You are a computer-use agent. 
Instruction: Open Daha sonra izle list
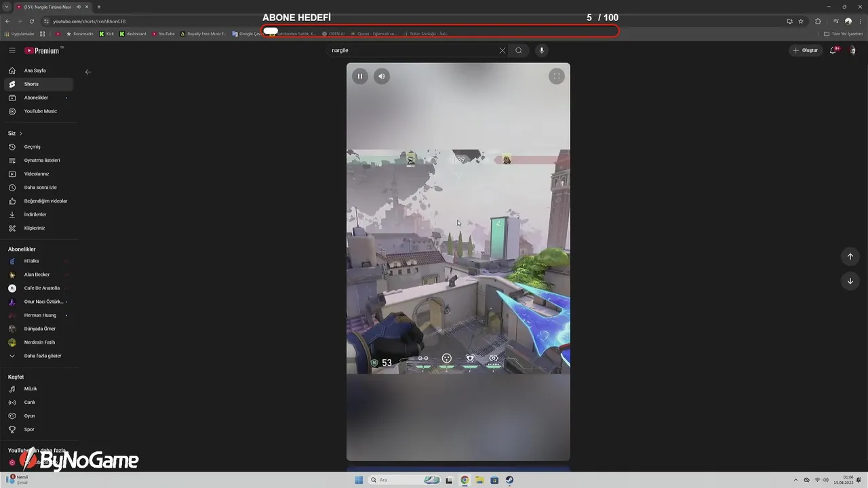click(x=39, y=188)
